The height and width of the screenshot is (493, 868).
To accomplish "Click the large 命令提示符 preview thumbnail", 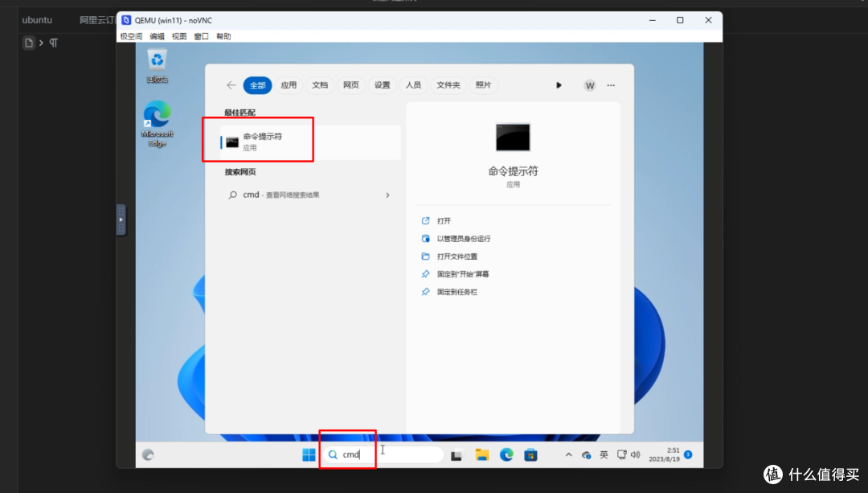I will coord(513,137).
